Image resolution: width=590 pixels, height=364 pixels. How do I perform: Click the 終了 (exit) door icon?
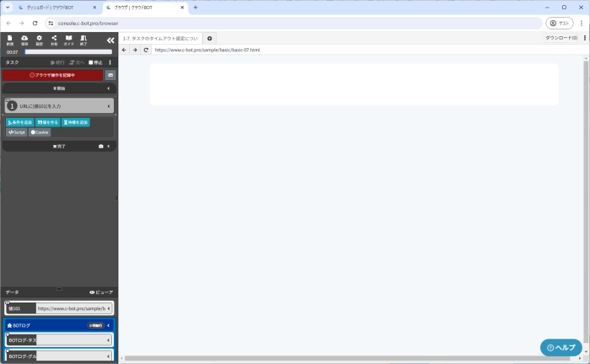tap(83, 40)
